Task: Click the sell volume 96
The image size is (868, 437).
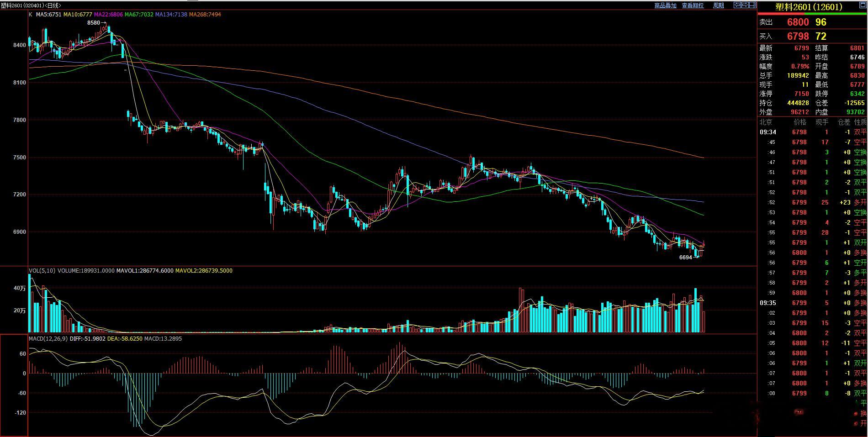Action: click(x=821, y=22)
